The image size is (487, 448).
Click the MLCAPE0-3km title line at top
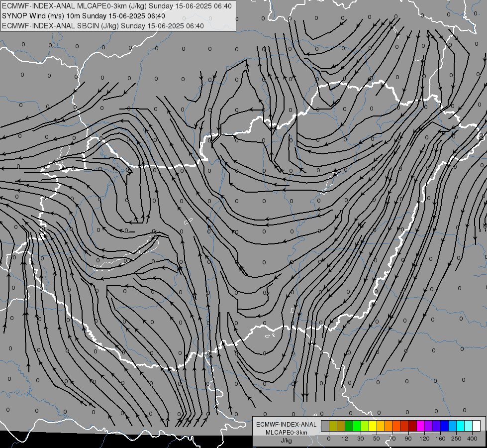117,6
